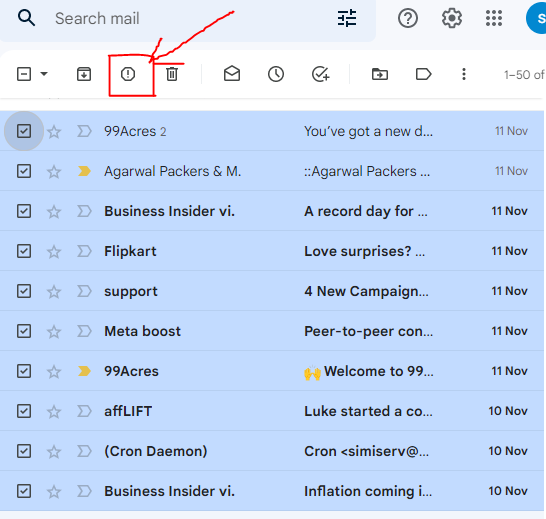Open search filter options sliders icon

point(347,18)
